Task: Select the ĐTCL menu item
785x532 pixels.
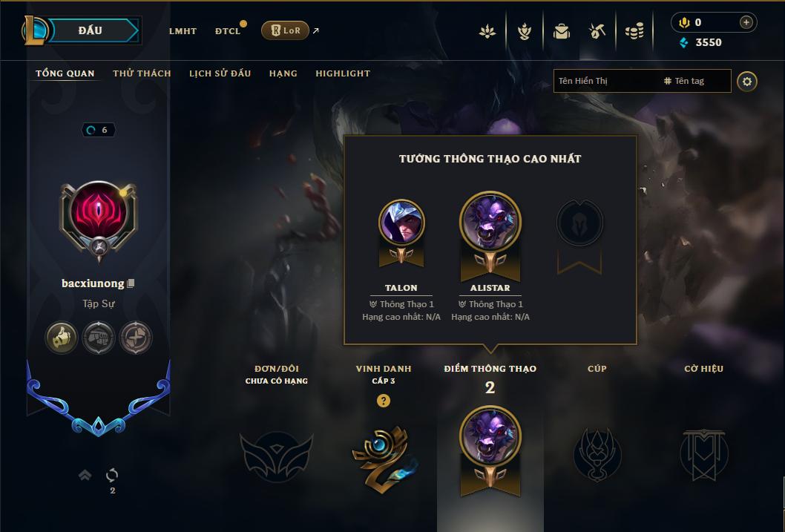Action: 228,31
